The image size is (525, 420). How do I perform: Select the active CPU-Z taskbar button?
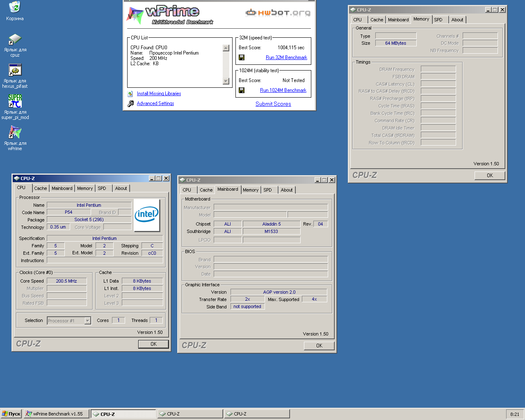[x=123, y=414]
